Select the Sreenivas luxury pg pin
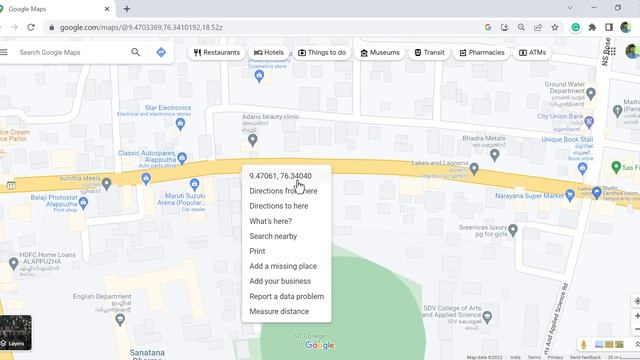Screen dimensions: 640x360 513,230
